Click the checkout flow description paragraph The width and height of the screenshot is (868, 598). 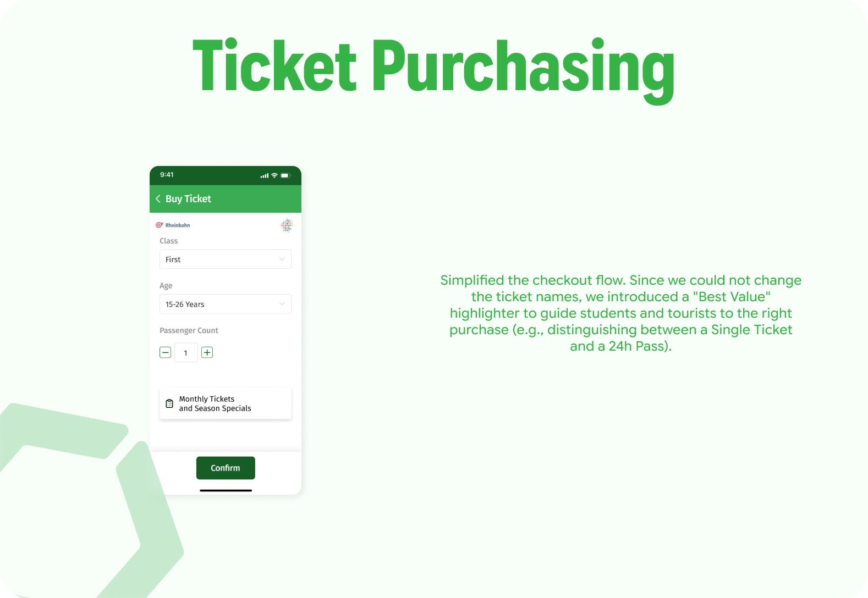click(x=620, y=313)
